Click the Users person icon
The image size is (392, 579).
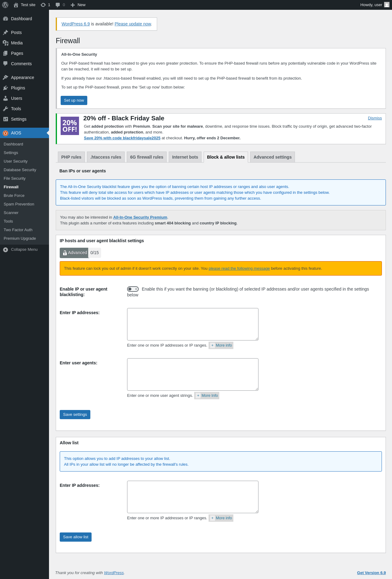coord(6,98)
